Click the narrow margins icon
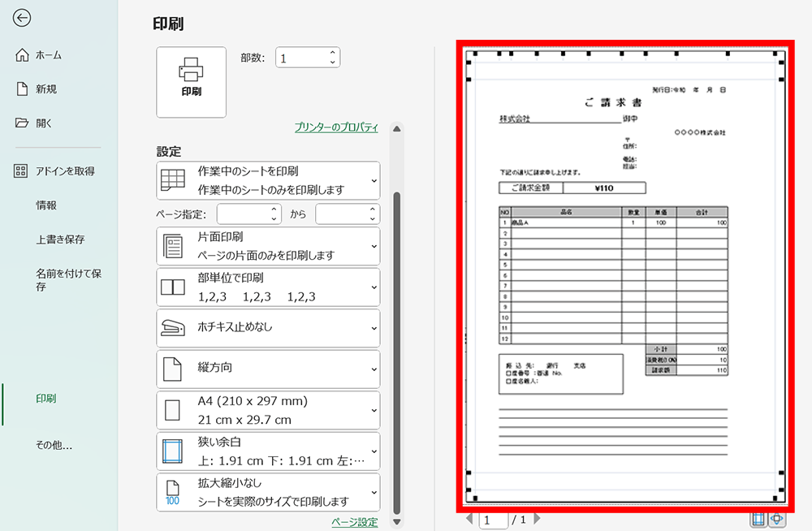The width and height of the screenshot is (812, 531). (172, 451)
